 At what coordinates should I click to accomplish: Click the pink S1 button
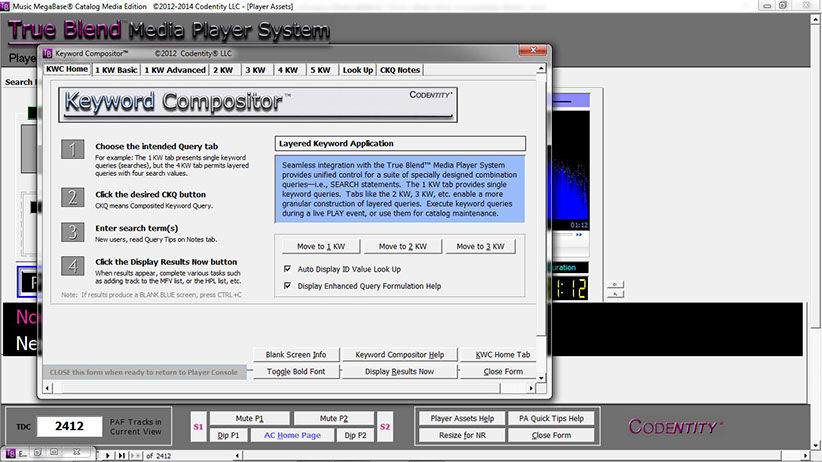pyautogui.click(x=198, y=427)
